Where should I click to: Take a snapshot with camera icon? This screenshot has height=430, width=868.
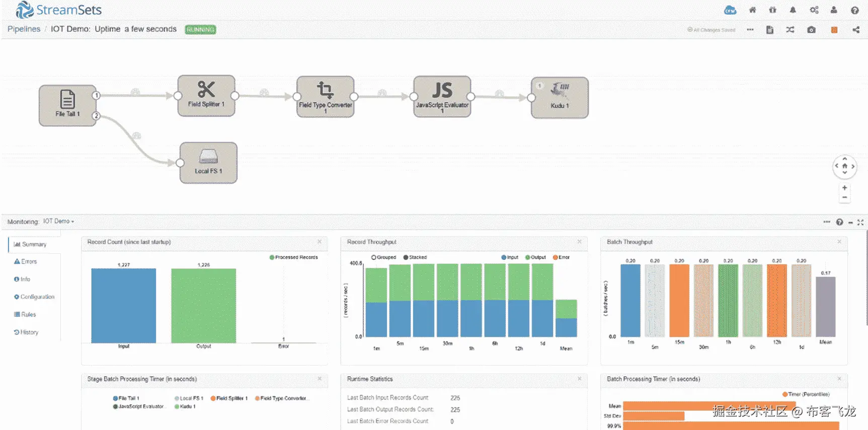(811, 30)
